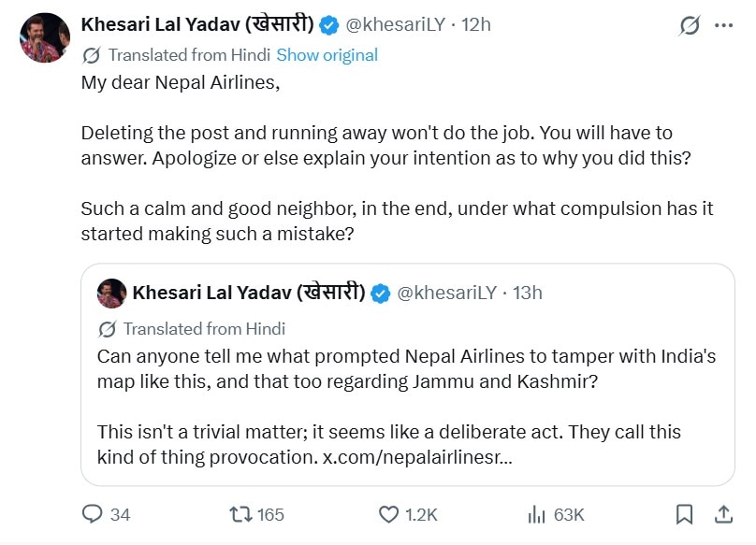
Task: Like the tweet using the heart icon
Action: pyautogui.click(x=388, y=514)
